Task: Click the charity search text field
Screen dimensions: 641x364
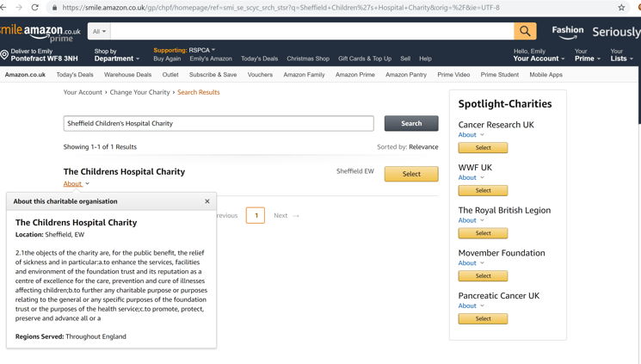Action: pos(219,123)
